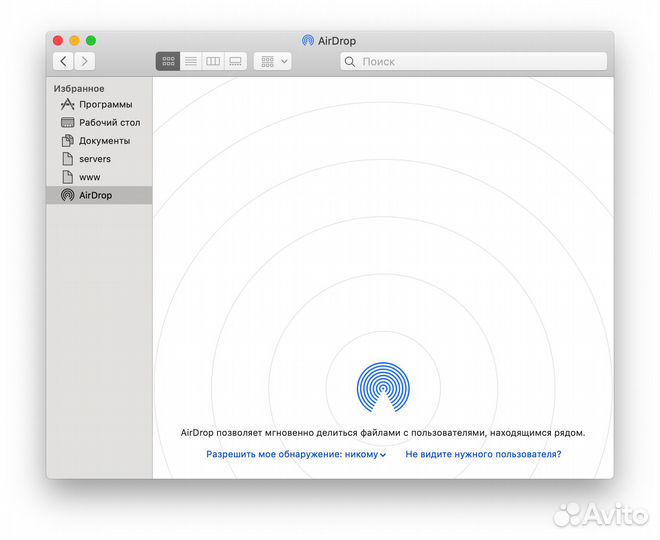This screenshot has width=660, height=540.
Task: Switch to icon grid view
Action: [x=168, y=61]
